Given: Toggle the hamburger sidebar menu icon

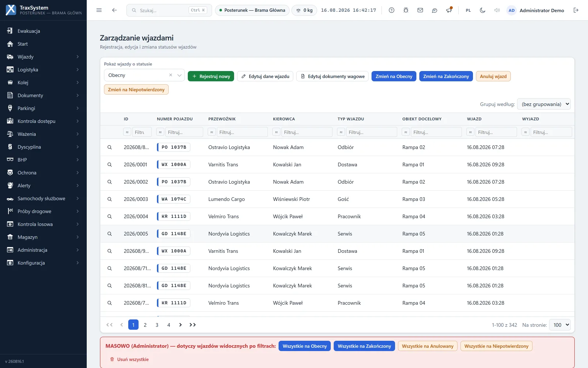Looking at the screenshot, I should click(99, 10).
